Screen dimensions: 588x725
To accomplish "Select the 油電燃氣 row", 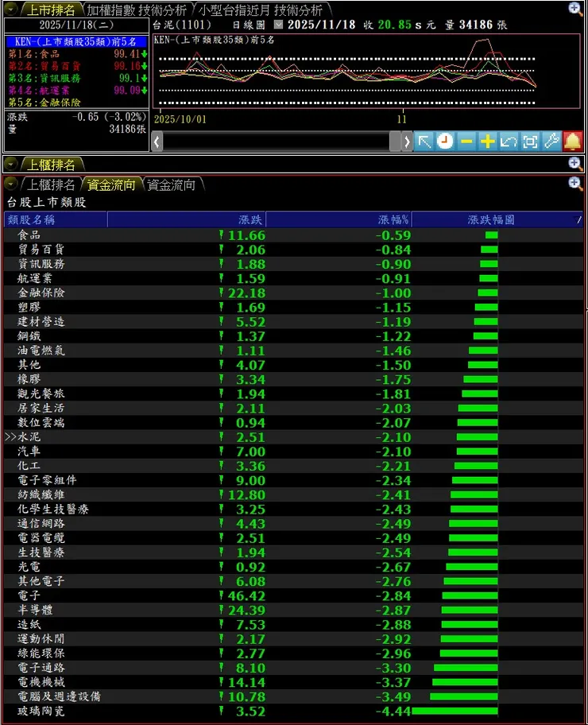I will (x=293, y=351).
